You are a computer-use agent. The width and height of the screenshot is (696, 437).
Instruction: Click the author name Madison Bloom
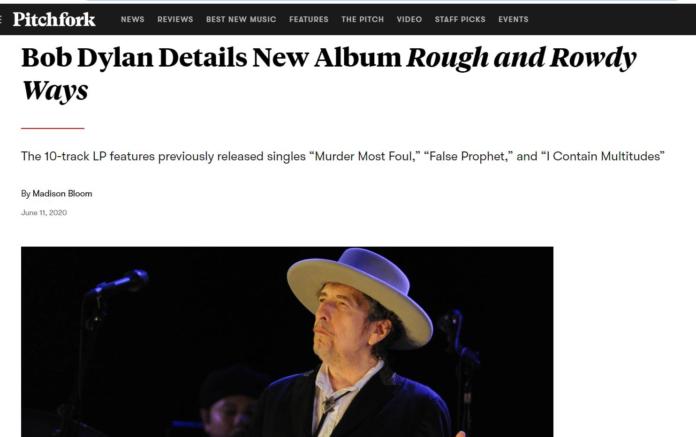pos(62,193)
